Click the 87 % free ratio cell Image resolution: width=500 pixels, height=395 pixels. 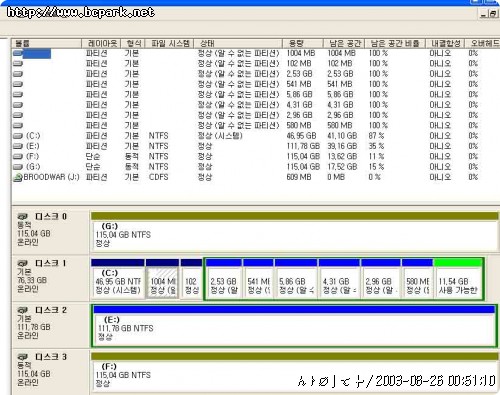point(376,136)
